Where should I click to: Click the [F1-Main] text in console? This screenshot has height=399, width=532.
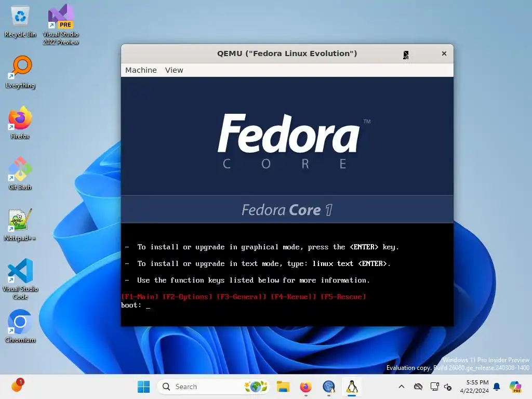tap(140, 297)
